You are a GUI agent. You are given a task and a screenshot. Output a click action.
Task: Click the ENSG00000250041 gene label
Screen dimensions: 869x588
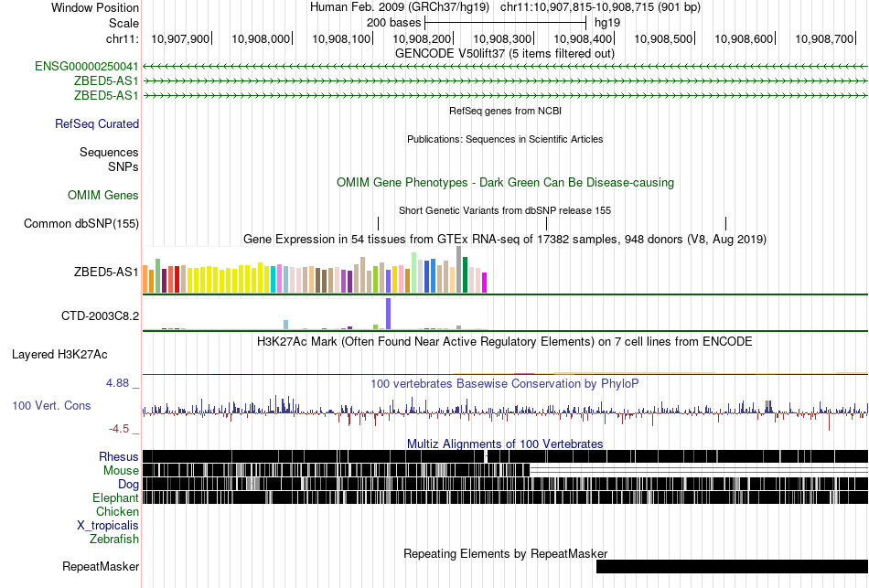[87, 67]
